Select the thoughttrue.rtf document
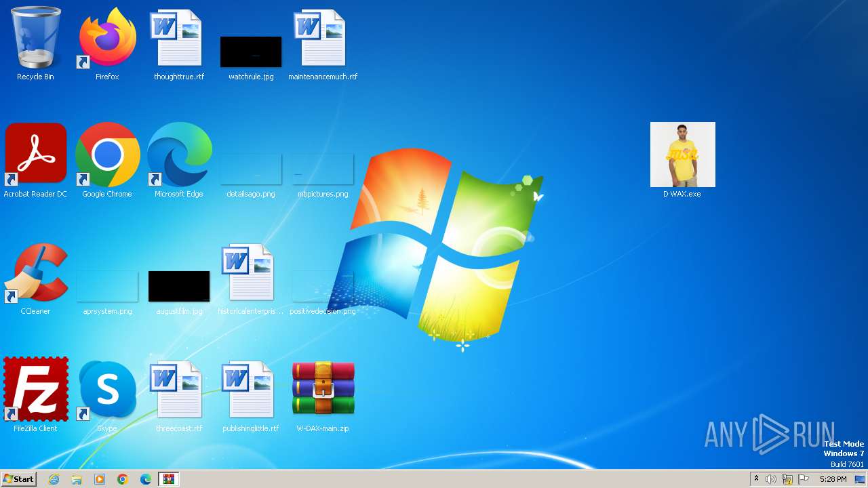Screen dimensions: 868x488 click(x=179, y=44)
